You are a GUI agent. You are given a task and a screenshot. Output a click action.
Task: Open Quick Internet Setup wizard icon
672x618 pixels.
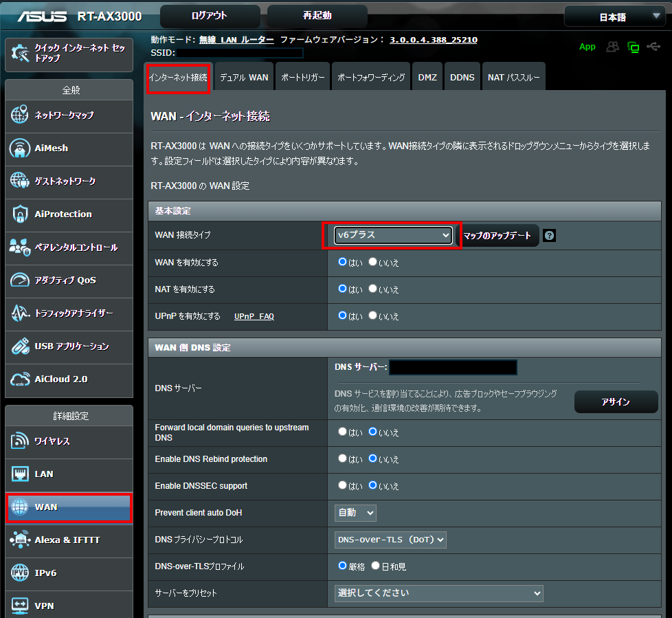(20, 53)
